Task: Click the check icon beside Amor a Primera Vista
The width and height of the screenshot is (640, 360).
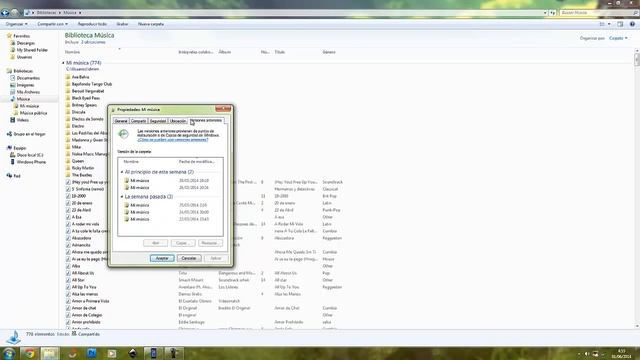Action: (68, 301)
